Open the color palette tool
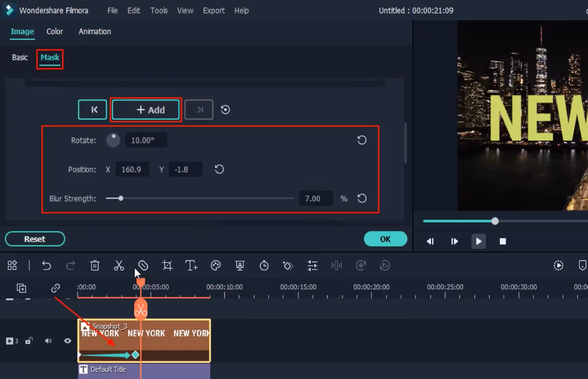The width and height of the screenshot is (588, 379). click(x=216, y=266)
